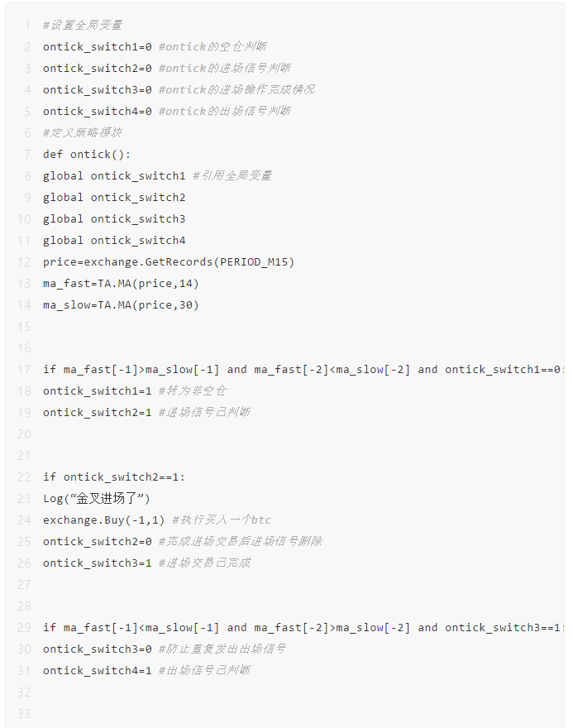
Task: Place cursor on "ontick_switch2=0" global declaration line
Action: click(97, 68)
